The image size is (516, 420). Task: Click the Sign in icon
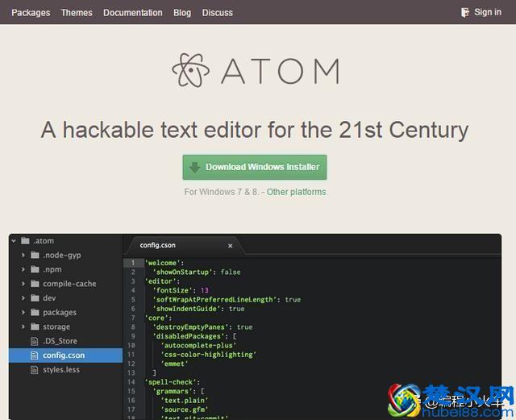click(465, 12)
